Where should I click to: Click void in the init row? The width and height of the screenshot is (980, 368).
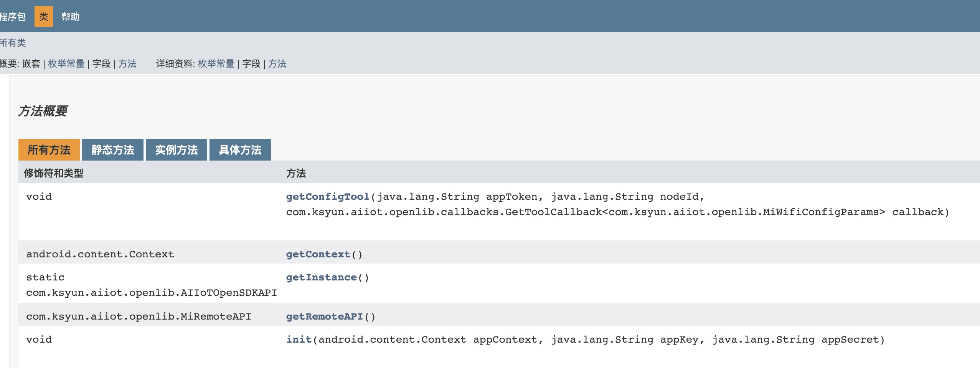pyautogui.click(x=39, y=340)
